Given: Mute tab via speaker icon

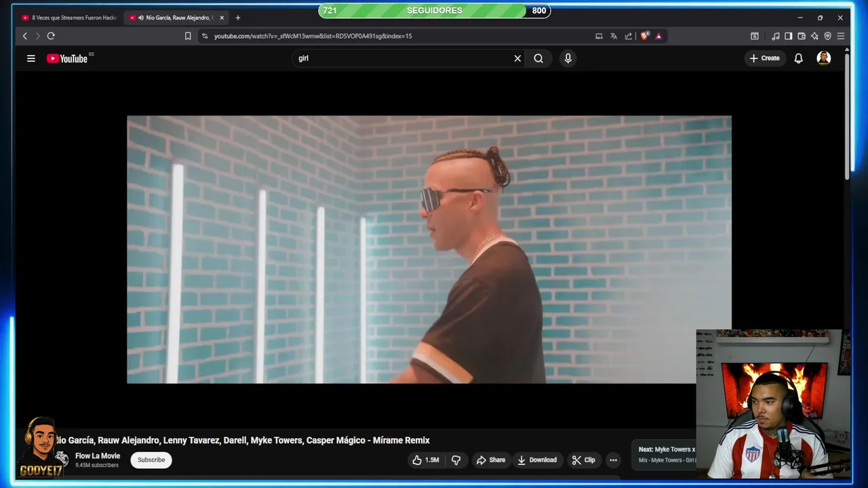Looking at the screenshot, I should click(x=141, y=18).
